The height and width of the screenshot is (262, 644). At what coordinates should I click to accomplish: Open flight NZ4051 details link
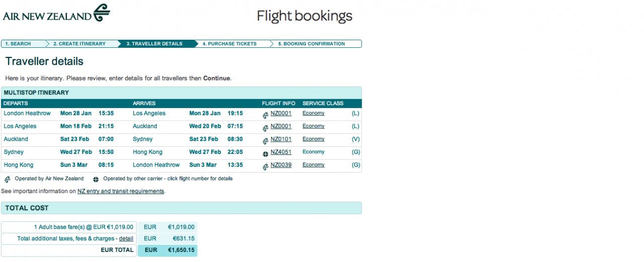click(x=281, y=152)
